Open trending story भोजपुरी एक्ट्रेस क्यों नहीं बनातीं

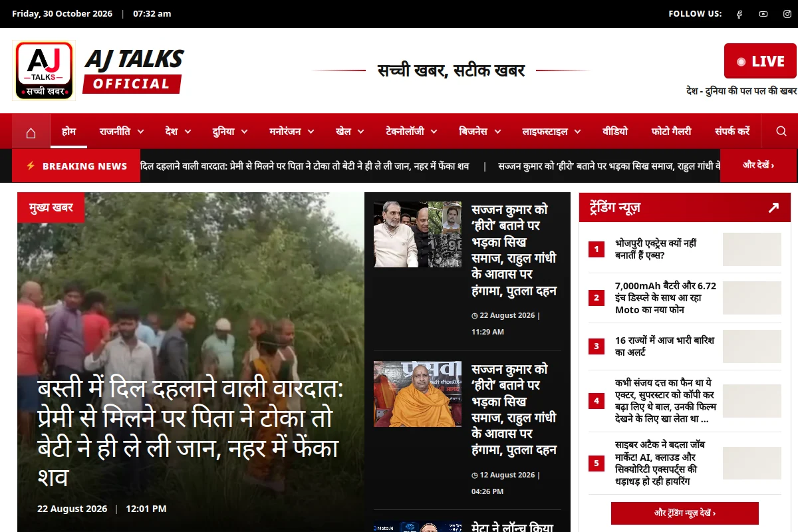click(656, 249)
